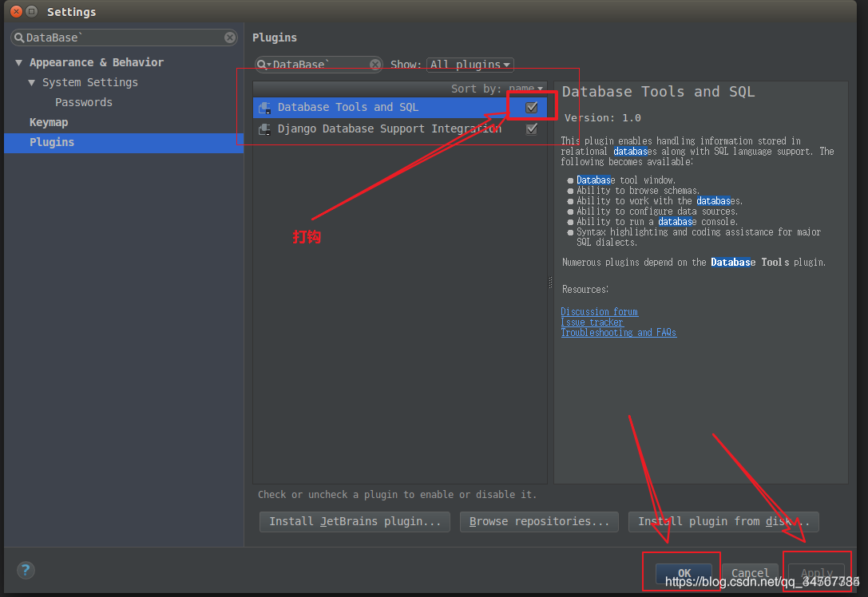Select the Database Tools and SQL plugin row
868x597 pixels.
coord(400,107)
